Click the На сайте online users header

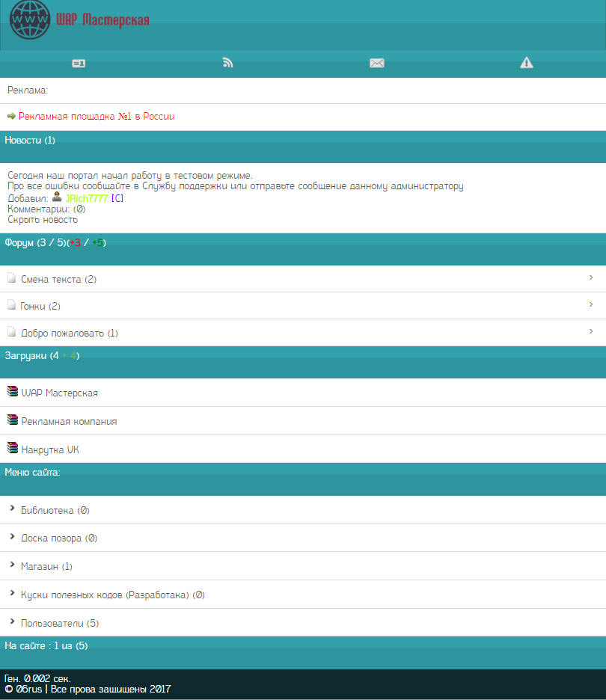click(46, 645)
